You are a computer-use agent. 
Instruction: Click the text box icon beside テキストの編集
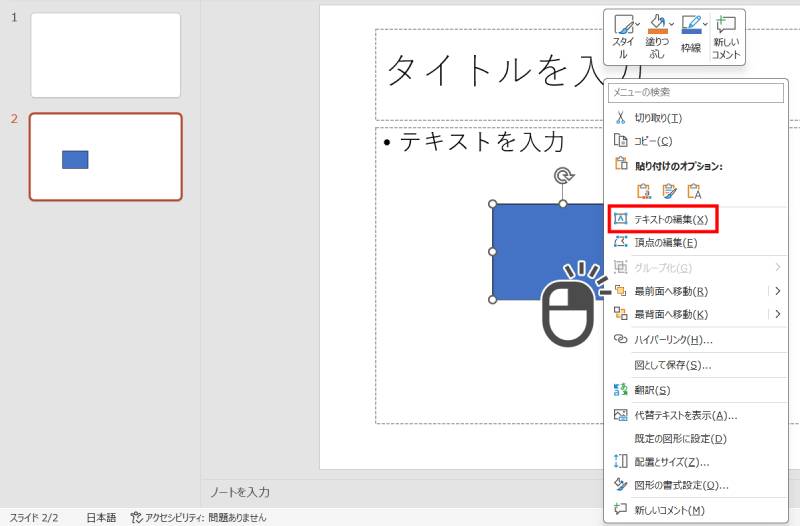pyautogui.click(x=620, y=219)
